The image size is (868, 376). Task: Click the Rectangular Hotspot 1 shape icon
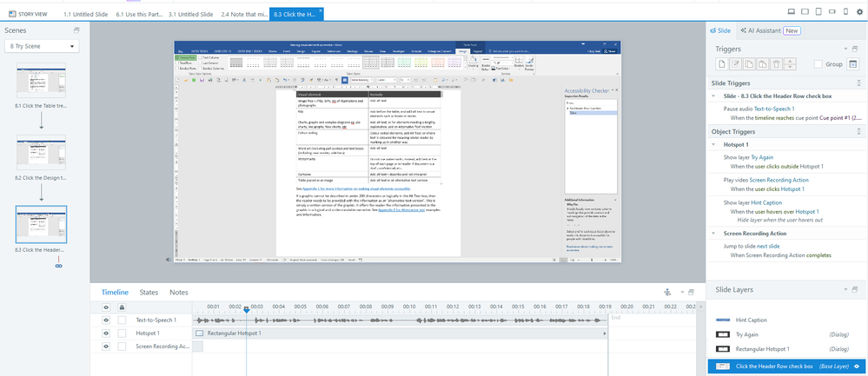click(200, 333)
